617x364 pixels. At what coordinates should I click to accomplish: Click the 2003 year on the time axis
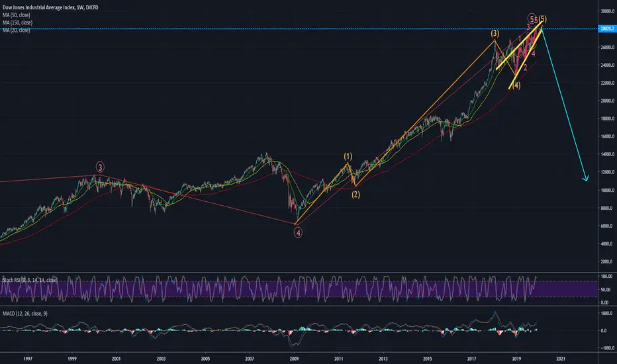coord(161,359)
